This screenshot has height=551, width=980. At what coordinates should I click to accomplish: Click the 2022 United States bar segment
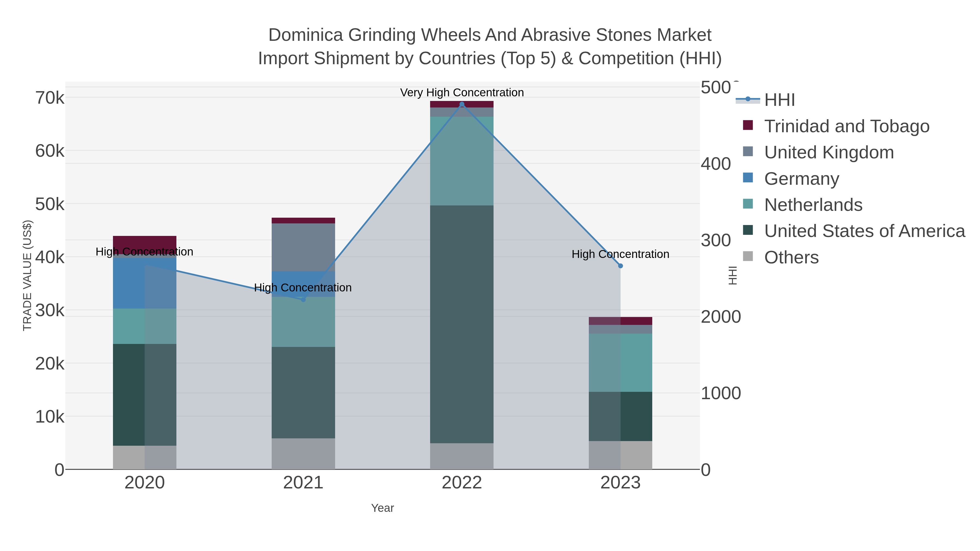tap(462, 324)
